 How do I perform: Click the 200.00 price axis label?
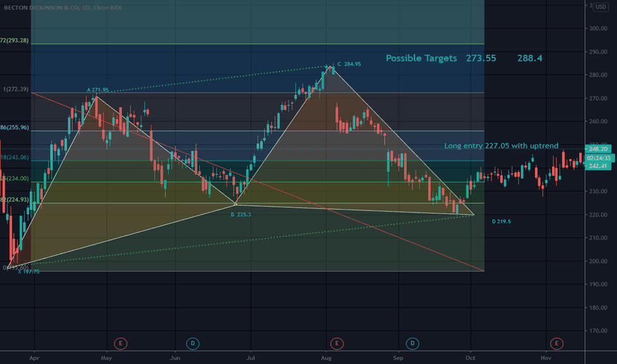(x=598, y=261)
